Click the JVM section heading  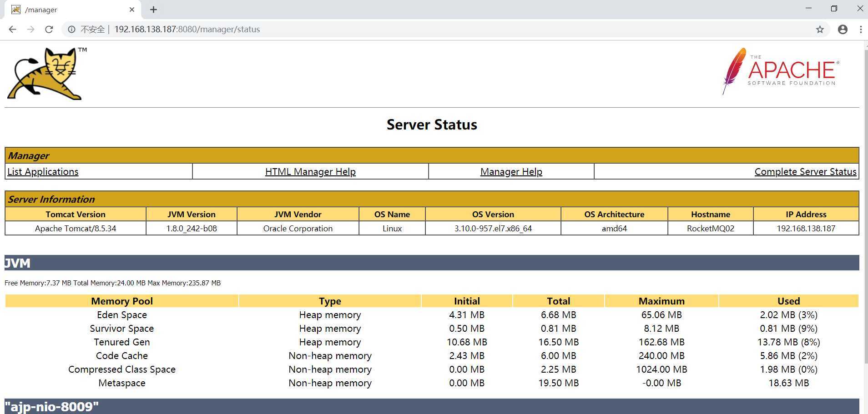point(17,263)
